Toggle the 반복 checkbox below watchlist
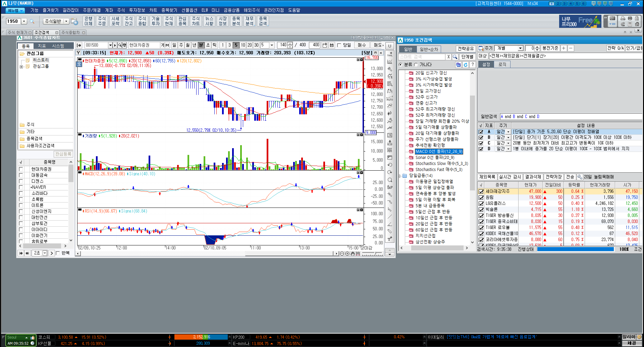This screenshot has height=347, width=644. pyautogui.click(x=58, y=253)
